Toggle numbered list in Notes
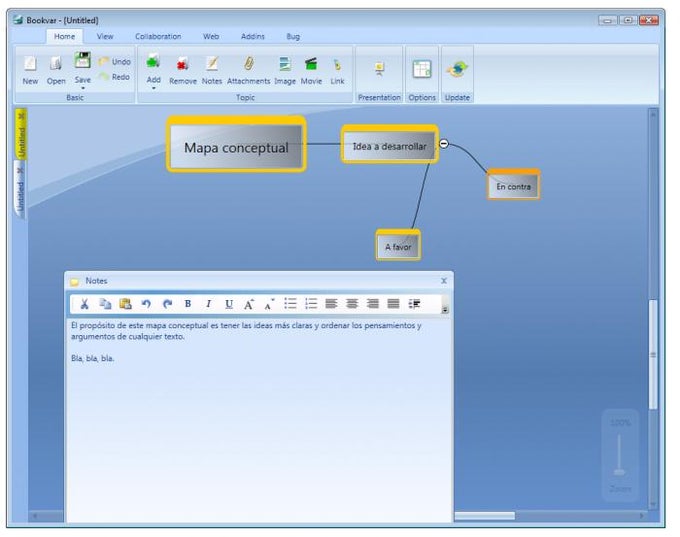Screen dimensions: 680x537 [x=311, y=304]
